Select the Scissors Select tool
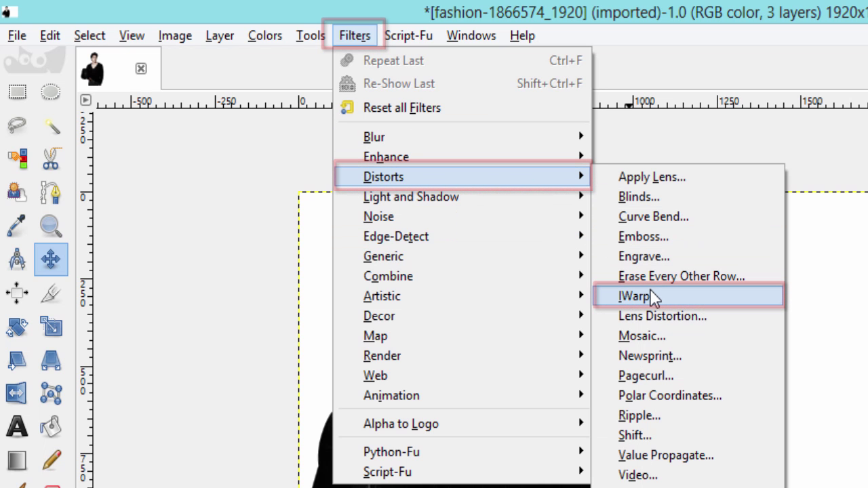The image size is (868, 488). [51, 159]
